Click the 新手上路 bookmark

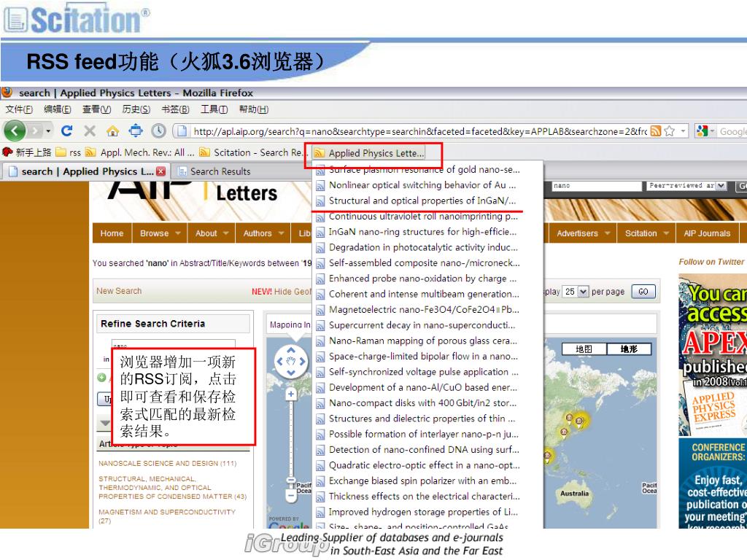point(27,152)
